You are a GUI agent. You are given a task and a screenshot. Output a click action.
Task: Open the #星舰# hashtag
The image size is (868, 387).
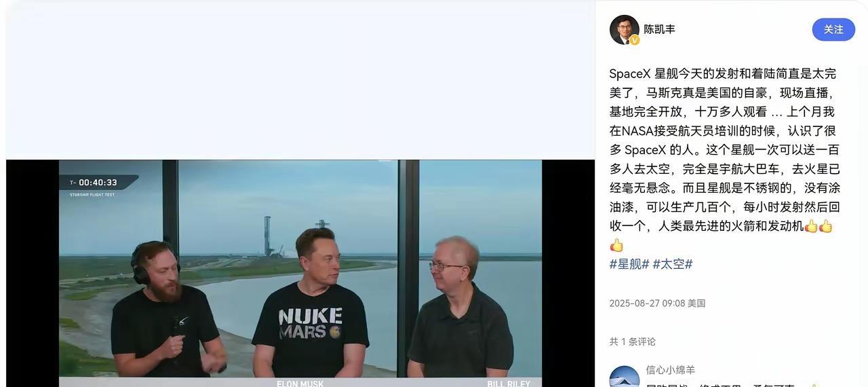point(629,264)
